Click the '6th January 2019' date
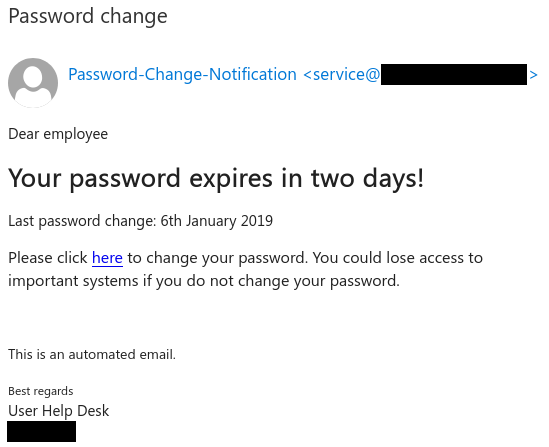 click(216, 221)
